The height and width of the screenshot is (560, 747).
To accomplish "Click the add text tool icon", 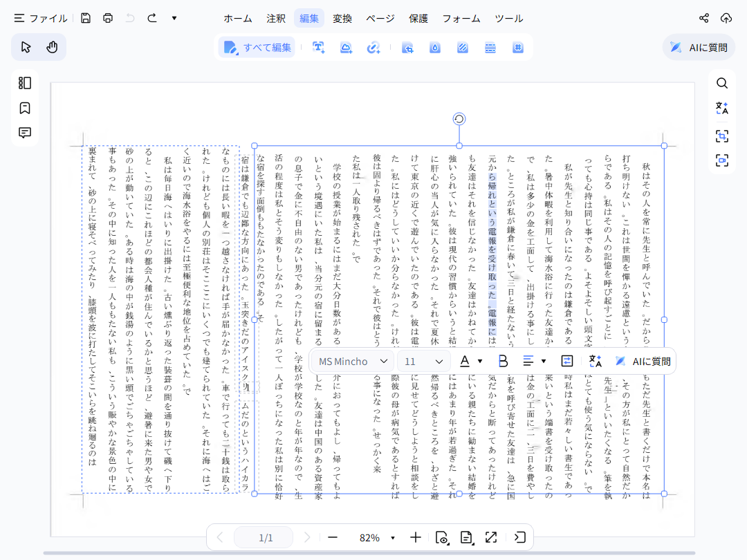I will 318,48.
